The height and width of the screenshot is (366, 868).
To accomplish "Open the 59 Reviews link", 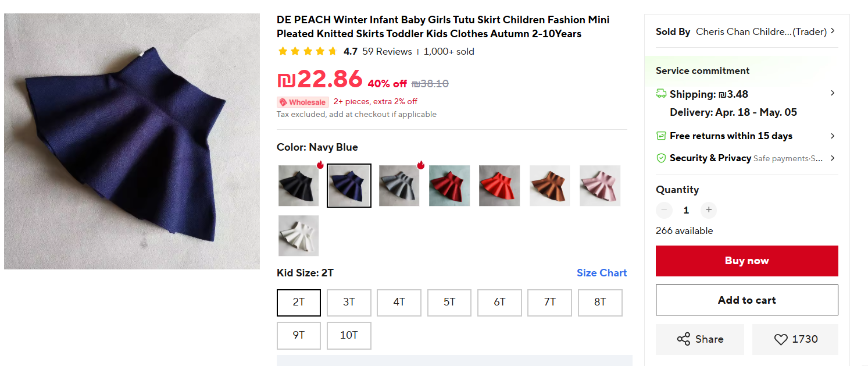I will point(387,51).
